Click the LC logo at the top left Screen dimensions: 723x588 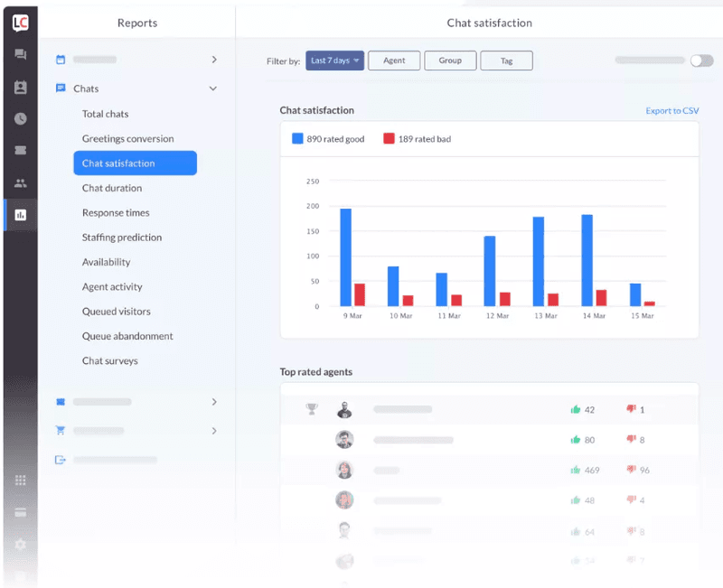point(20,23)
